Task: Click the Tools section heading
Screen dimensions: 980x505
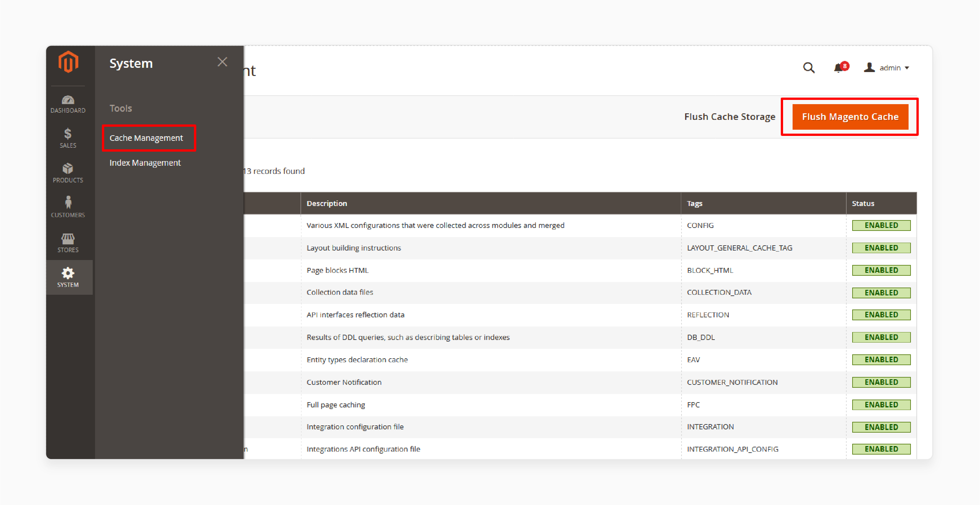Action: pyautogui.click(x=121, y=108)
